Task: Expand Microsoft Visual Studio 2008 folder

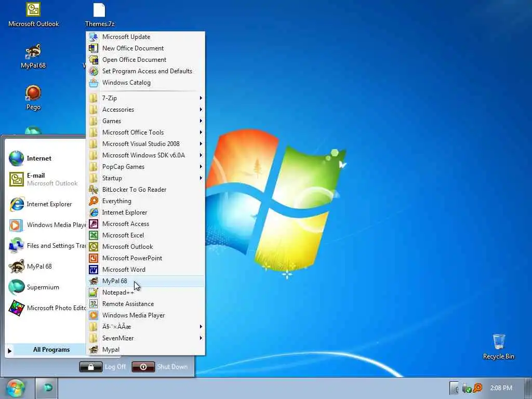Action: 145,144
